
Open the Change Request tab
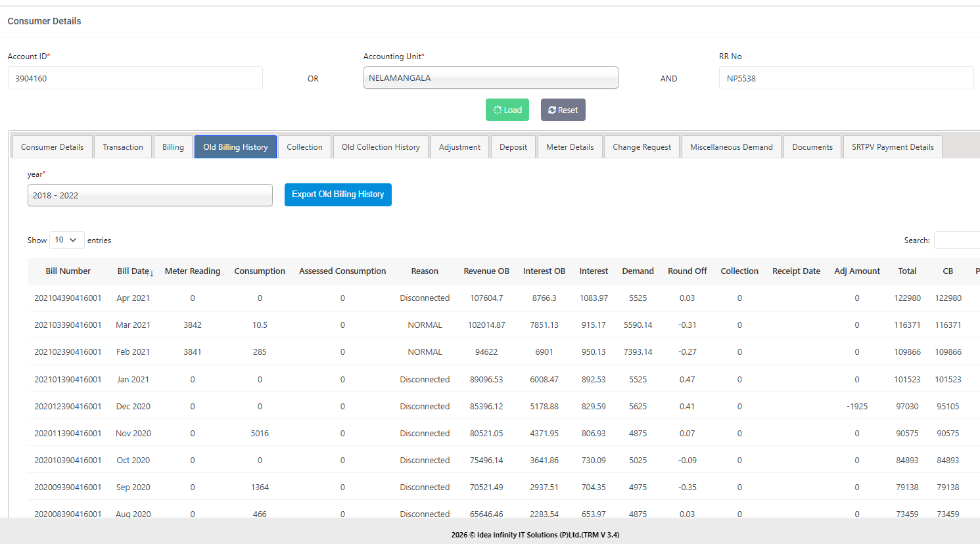pyautogui.click(x=642, y=147)
